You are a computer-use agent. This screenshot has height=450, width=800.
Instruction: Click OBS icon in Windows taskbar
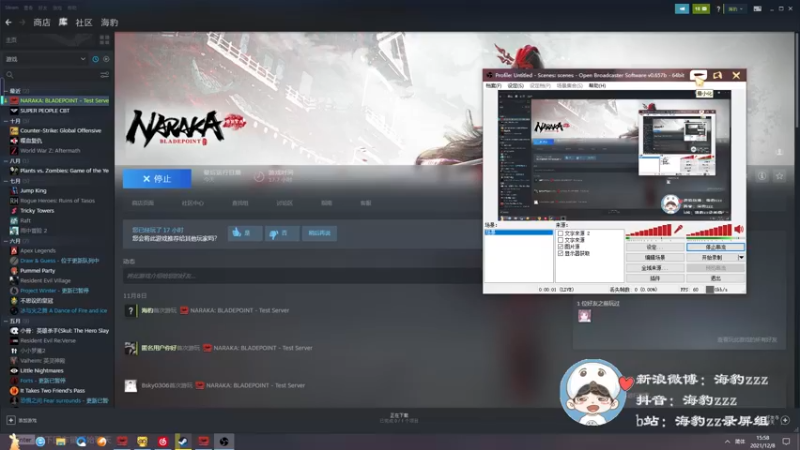pyautogui.click(x=224, y=441)
